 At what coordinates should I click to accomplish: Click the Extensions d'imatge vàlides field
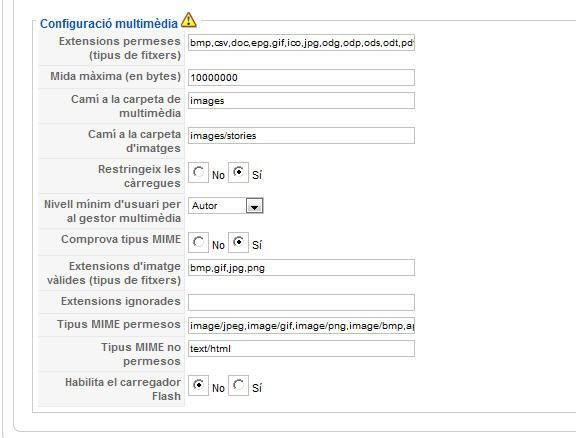pos(301,268)
